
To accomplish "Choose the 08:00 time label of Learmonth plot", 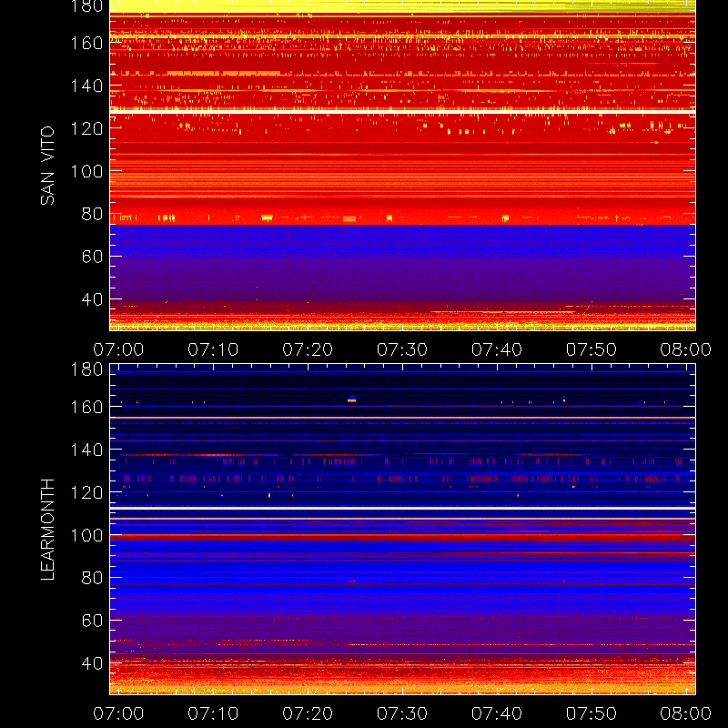I will pos(686,713).
